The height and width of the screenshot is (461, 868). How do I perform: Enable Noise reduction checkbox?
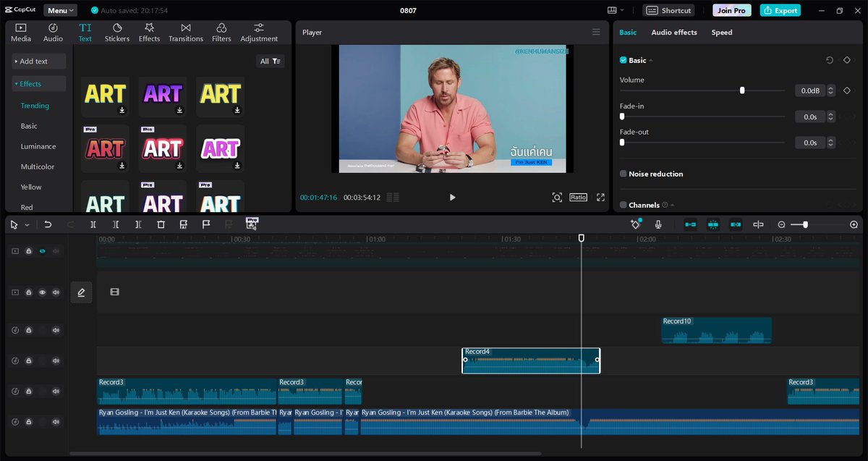click(624, 174)
